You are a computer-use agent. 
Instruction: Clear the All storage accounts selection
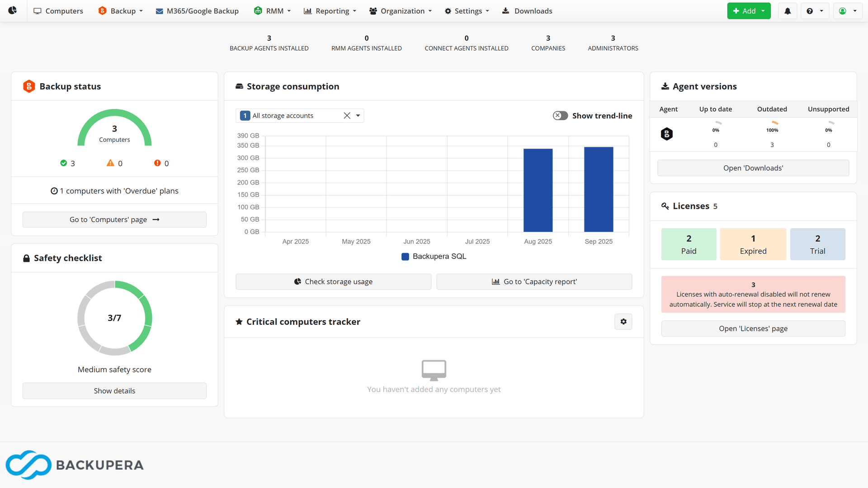[x=347, y=116]
